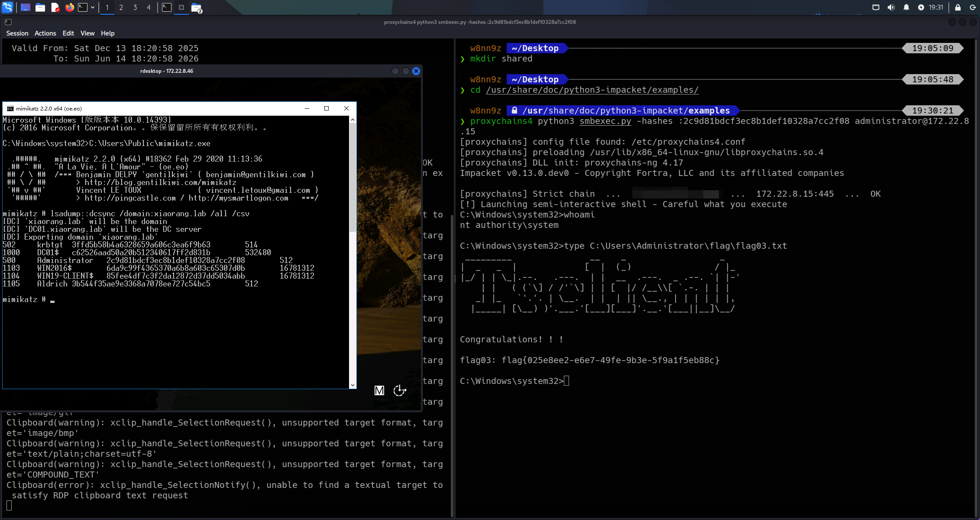Open the Kali applications menu
This screenshot has width=980, height=520.
(x=7, y=7)
